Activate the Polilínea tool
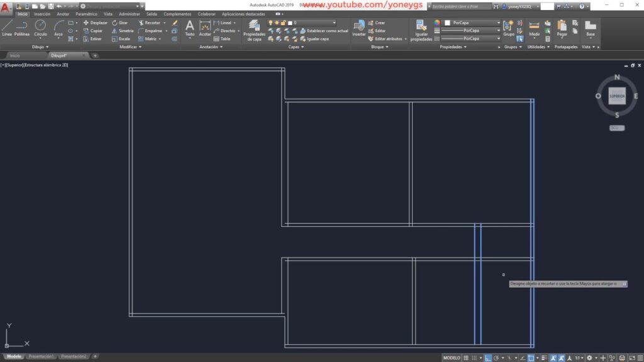The width and height of the screenshot is (644, 362). (22, 28)
